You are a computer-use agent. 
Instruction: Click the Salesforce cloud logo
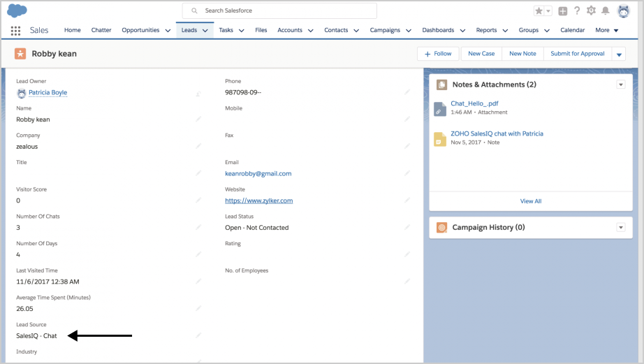click(x=17, y=11)
